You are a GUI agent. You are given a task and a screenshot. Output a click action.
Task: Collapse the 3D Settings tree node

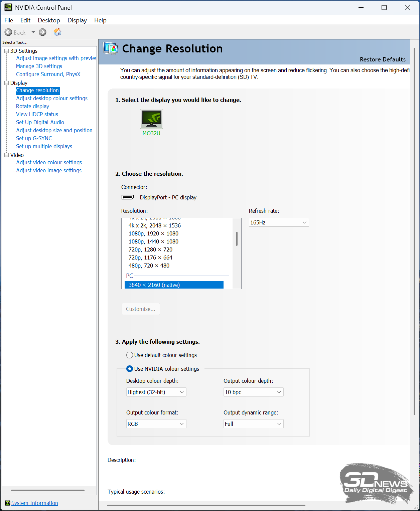tap(6, 51)
